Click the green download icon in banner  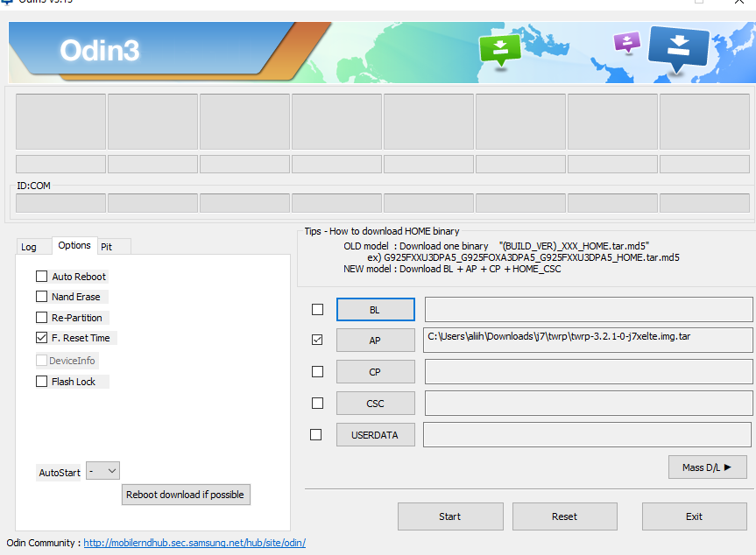click(500, 50)
